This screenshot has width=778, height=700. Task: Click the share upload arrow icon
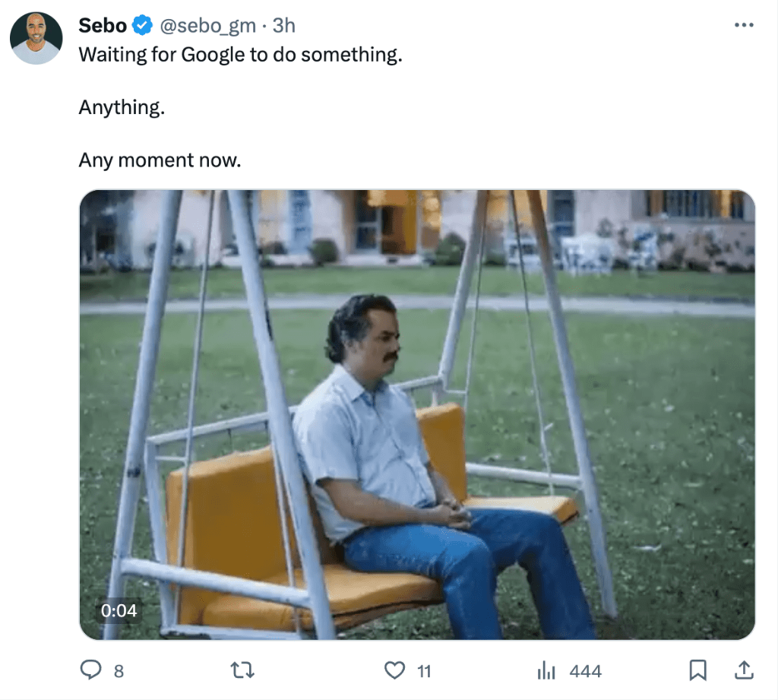click(744, 670)
